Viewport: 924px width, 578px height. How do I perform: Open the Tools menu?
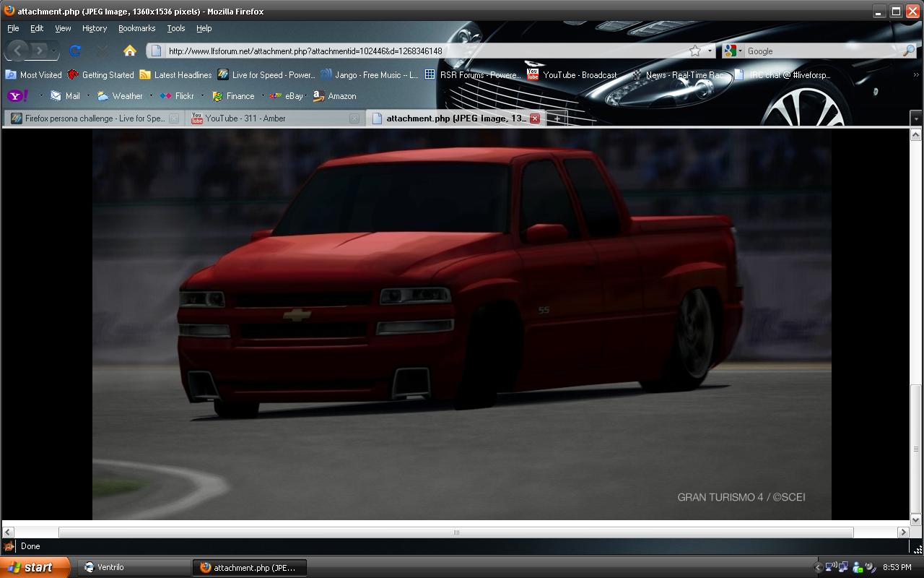(x=175, y=28)
